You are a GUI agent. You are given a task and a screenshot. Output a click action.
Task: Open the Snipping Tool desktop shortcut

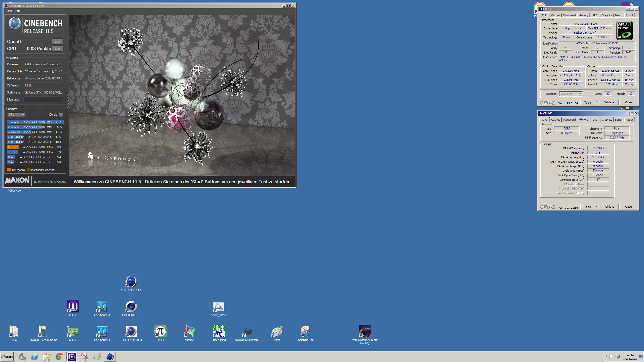(306, 333)
